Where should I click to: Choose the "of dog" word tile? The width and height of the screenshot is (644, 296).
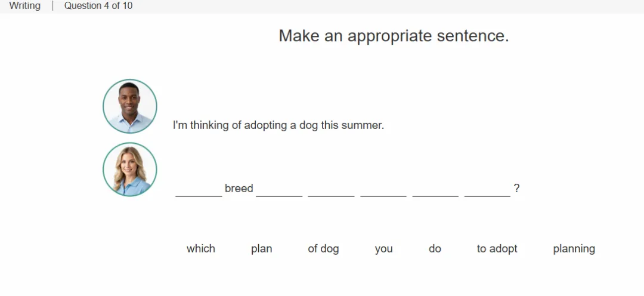323,249
